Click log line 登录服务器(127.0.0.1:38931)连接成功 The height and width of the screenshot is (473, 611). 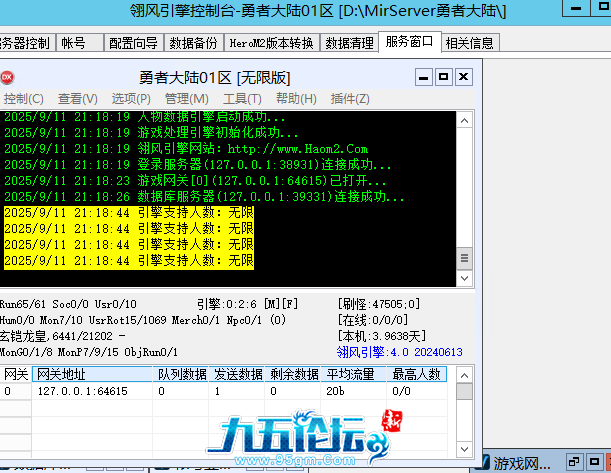(197, 165)
